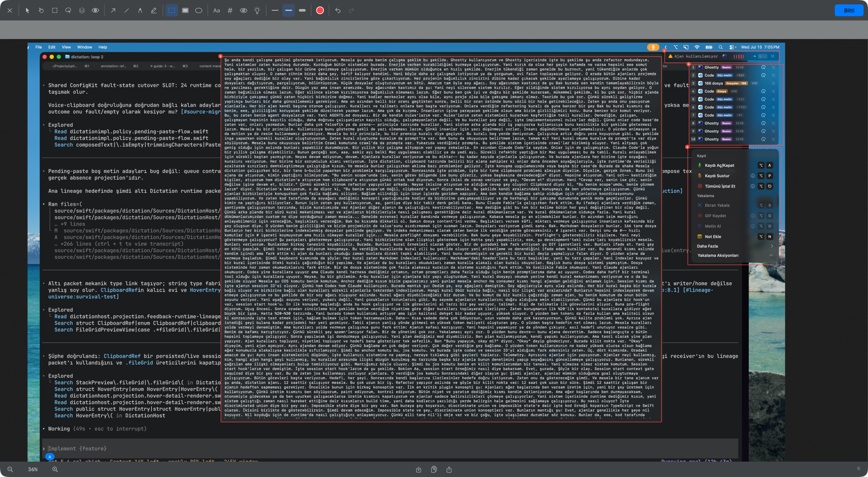Redo the annotation
Viewport: 868px width, 477px height.
tap(351, 10)
